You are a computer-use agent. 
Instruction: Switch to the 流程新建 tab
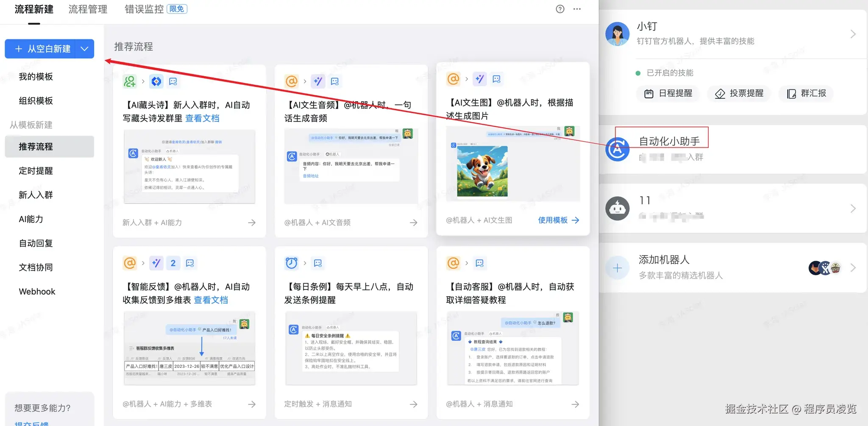(34, 9)
